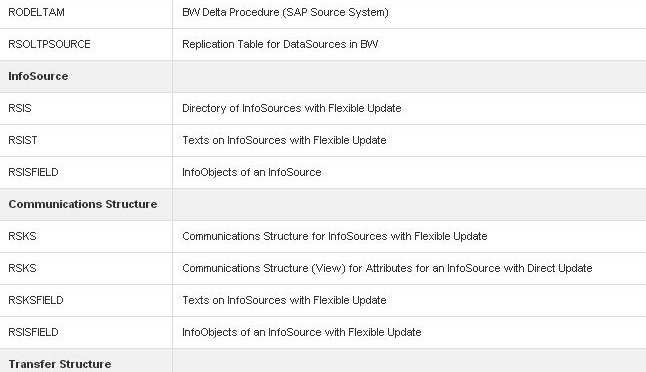646x372 pixels.
Task: Select the InfoSource section header
Action: pos(38,76)
